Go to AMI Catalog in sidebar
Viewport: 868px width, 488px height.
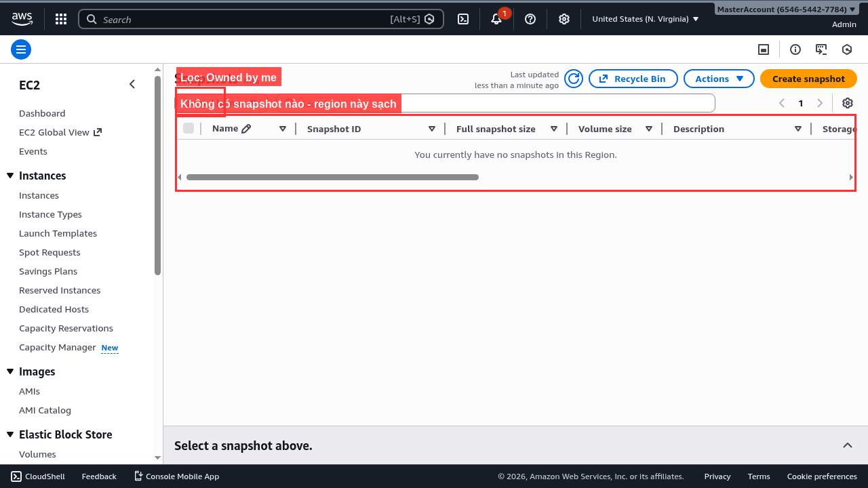[x=45, y=410]
